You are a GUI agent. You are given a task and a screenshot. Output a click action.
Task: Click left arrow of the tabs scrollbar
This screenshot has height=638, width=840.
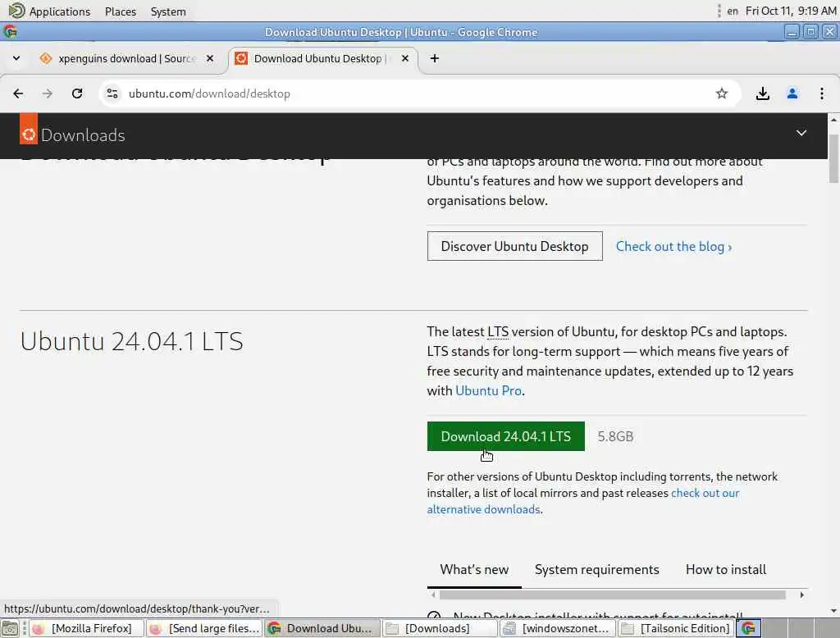(x=433, y=595)
